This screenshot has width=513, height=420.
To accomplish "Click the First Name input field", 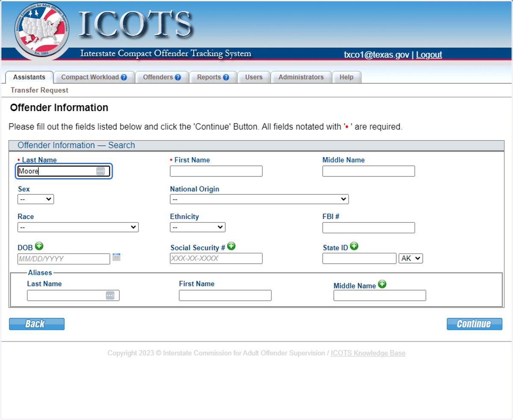I will coord(216,171).
